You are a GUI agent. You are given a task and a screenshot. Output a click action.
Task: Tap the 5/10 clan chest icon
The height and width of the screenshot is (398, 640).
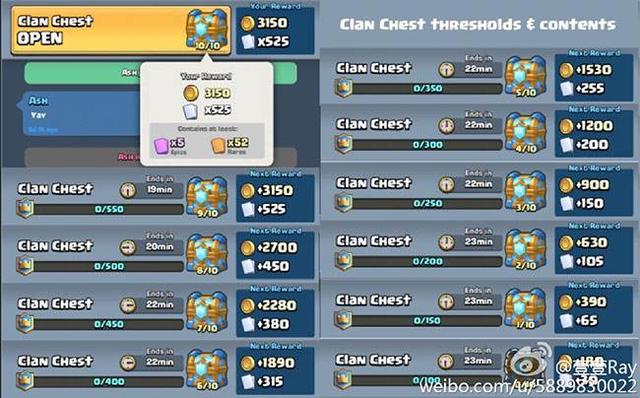click(x=525, y=77)
